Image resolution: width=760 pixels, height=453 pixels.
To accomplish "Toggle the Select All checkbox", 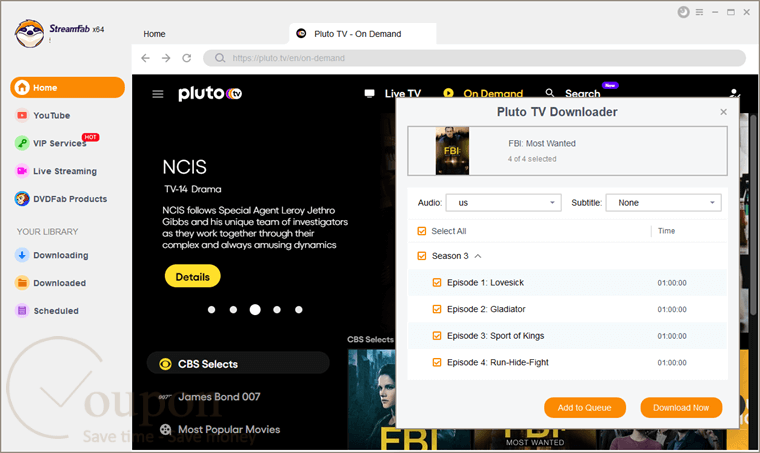I will click(422, 231).
